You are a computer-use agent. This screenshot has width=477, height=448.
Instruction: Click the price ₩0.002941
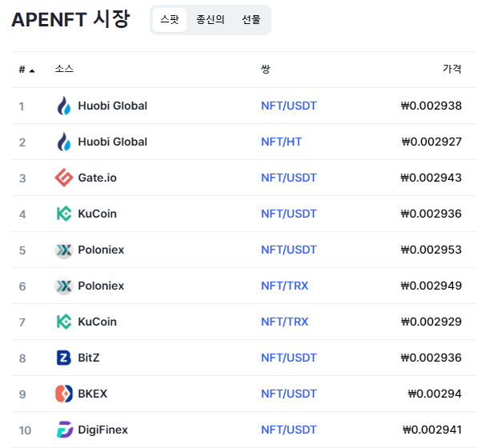[432, 430]
